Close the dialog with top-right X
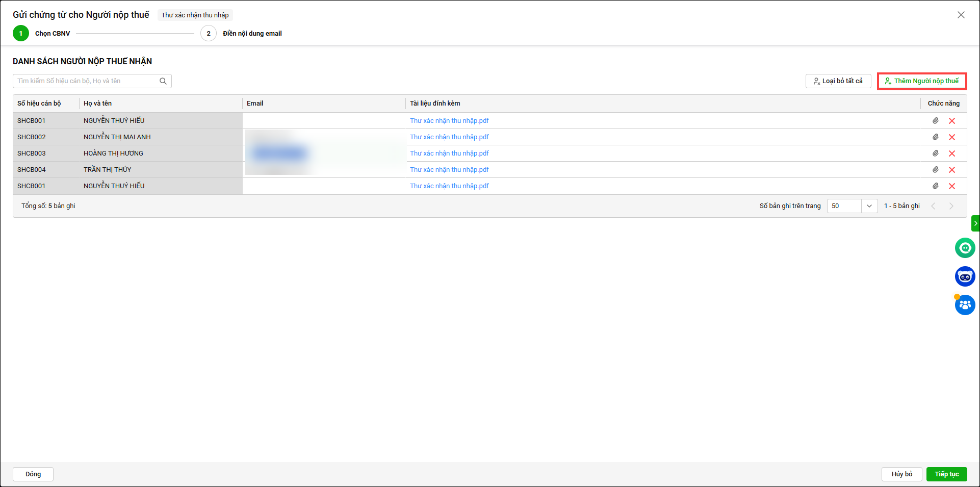Image resolution: width=980 pixels, height=487 pixels. 961,15
